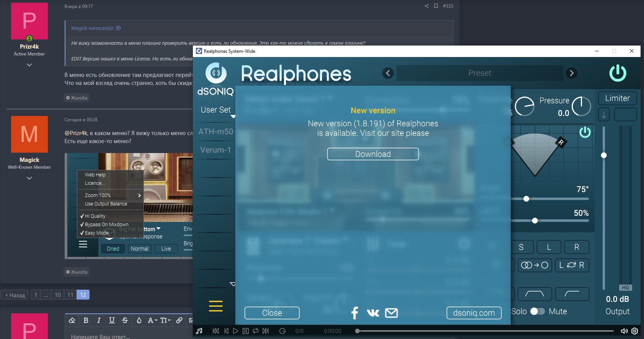
Task: Toggle the L channel button
Action: tap(549, 247)
